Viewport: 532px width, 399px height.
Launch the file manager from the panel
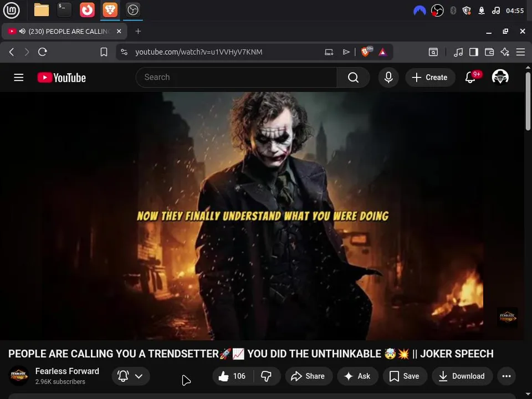[x=42, y=10]
